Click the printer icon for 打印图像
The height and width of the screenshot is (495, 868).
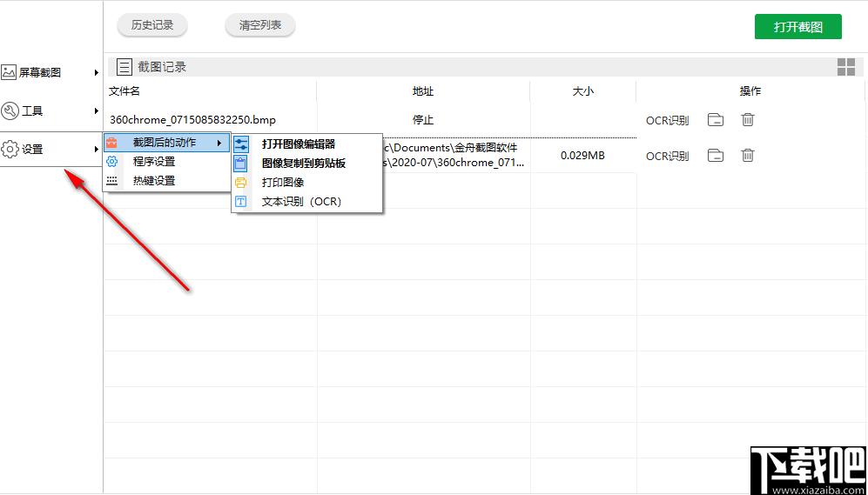pyautogui.click(x=241, y=183)
